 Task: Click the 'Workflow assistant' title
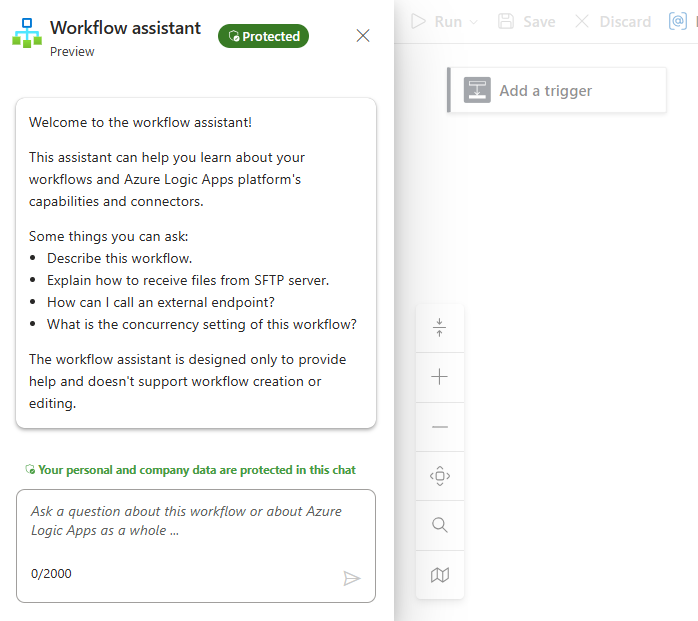tap(125, 28)
